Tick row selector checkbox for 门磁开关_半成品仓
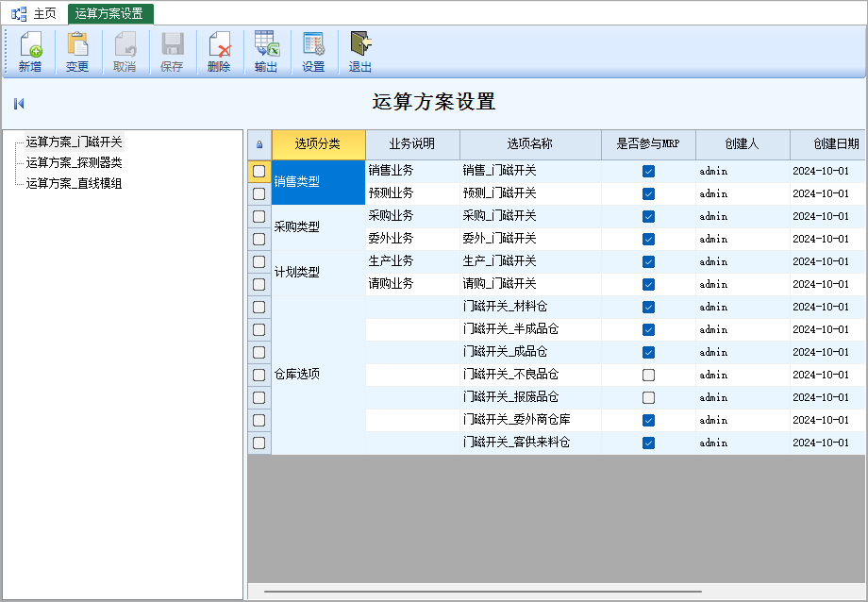 pyautogui.click(x=259, y=329)
